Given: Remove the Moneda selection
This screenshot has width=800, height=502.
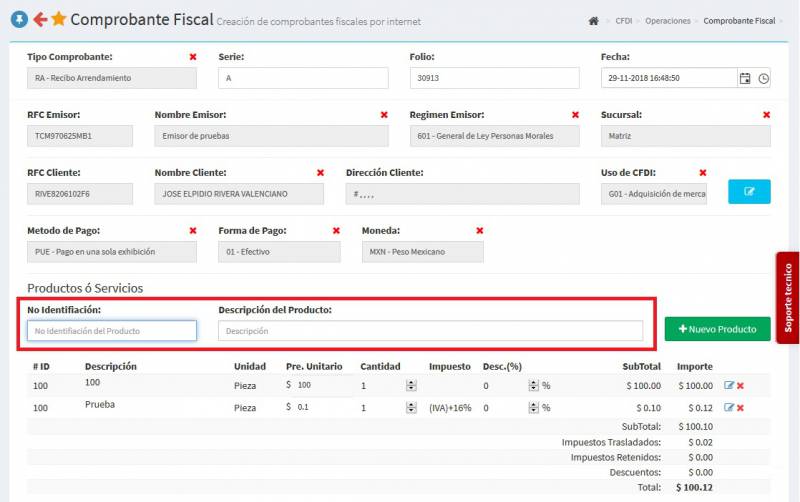Looking at the screenshot, I should pos(480,231).
